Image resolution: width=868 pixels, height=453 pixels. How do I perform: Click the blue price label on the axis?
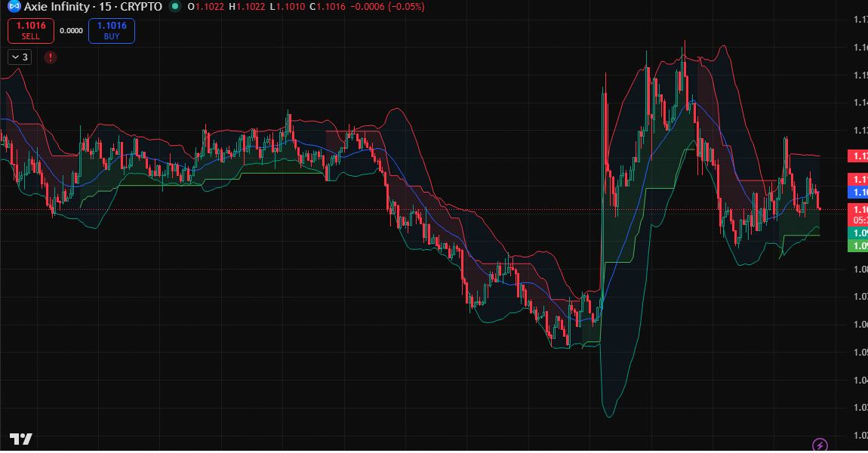858,193
